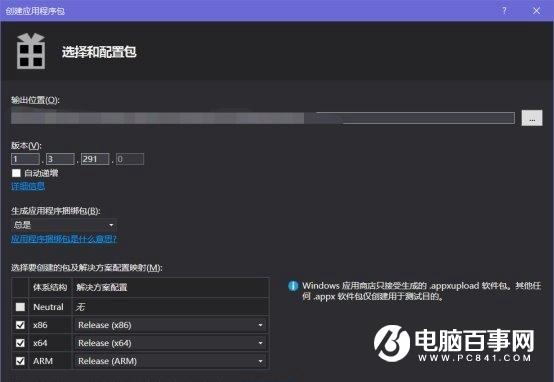Uncheck the x86 architecture checkbox

[x=20, y=325]
